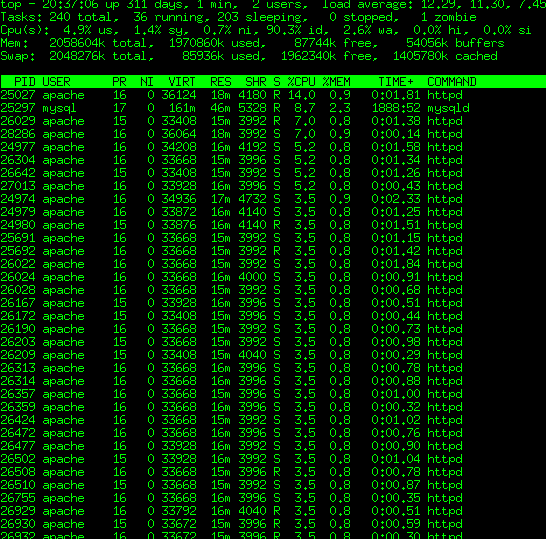
Task: Click the COMMAND column header
Action: (x=452, y=82)
